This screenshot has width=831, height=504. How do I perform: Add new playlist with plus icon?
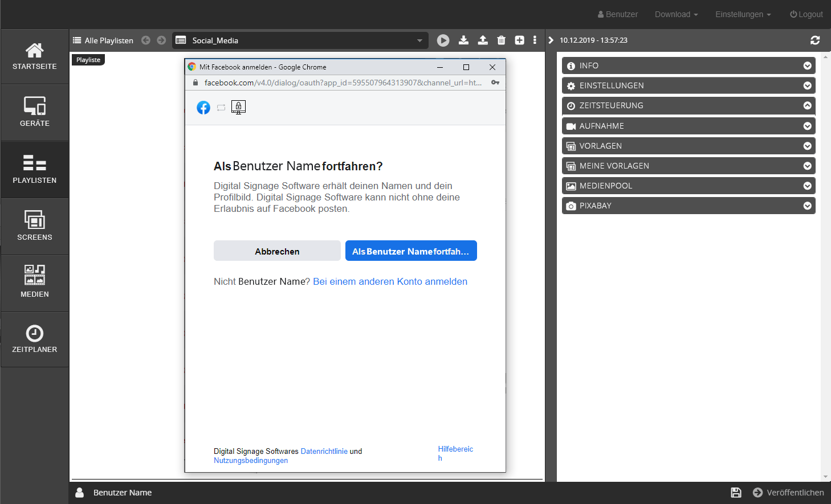(x=519, y=40)
